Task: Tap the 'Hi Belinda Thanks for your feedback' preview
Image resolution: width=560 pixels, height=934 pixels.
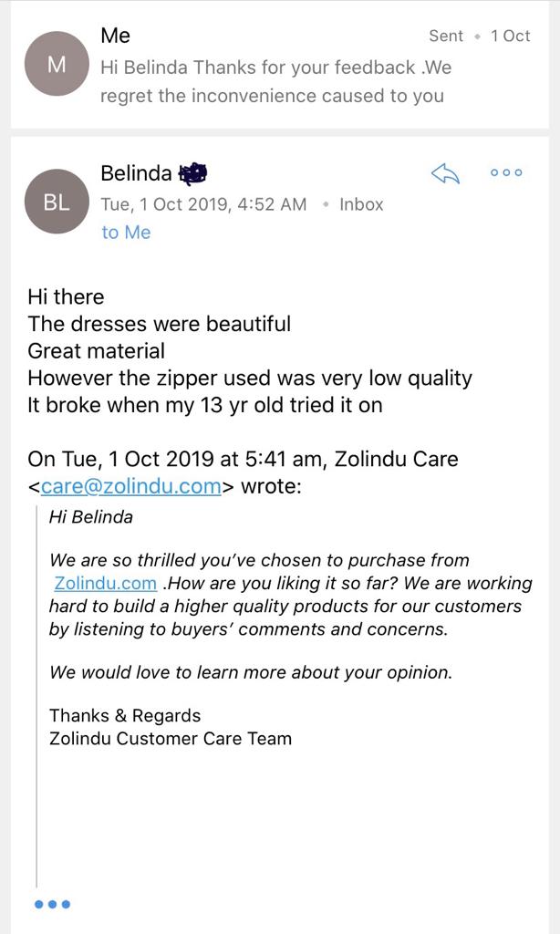Action: [x=275, y=81]
